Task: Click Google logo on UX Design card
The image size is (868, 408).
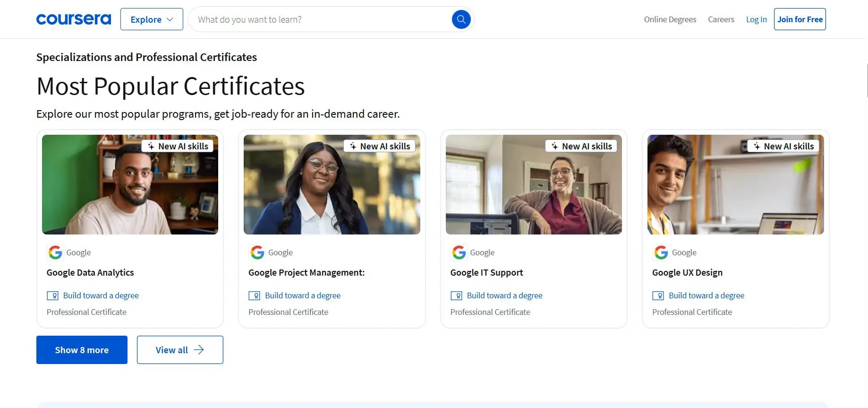Action: [661, 252]
